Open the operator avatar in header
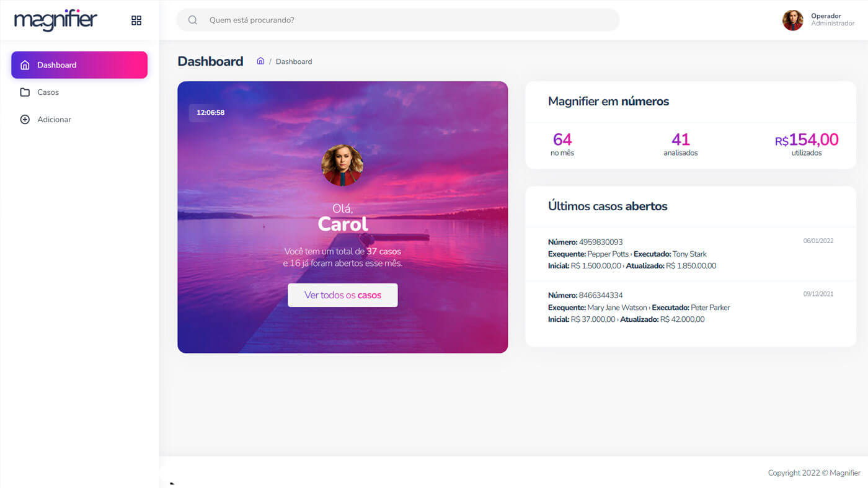The image size is (868, 488). 792,20
